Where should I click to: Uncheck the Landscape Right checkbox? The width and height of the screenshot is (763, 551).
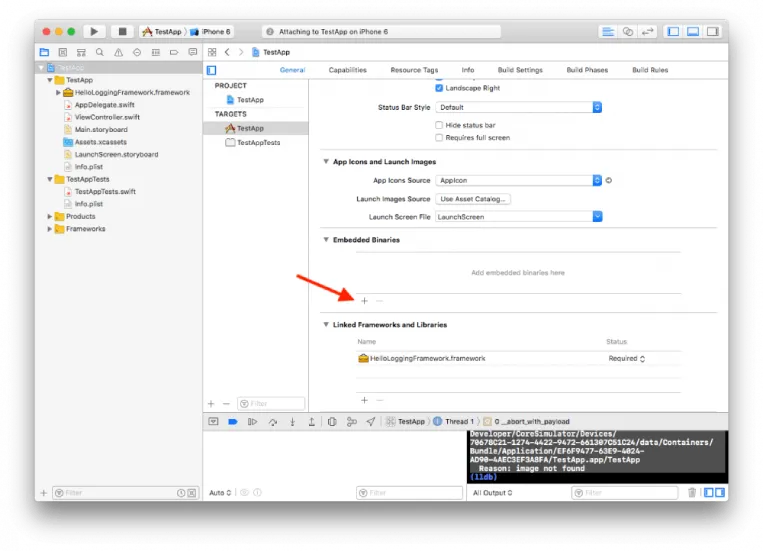coord(439,88)
